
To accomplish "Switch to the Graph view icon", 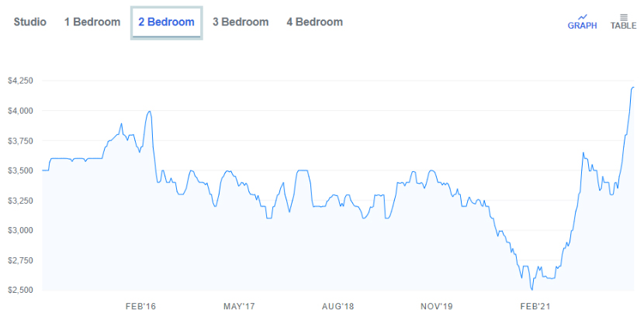I will click(583, 20).
